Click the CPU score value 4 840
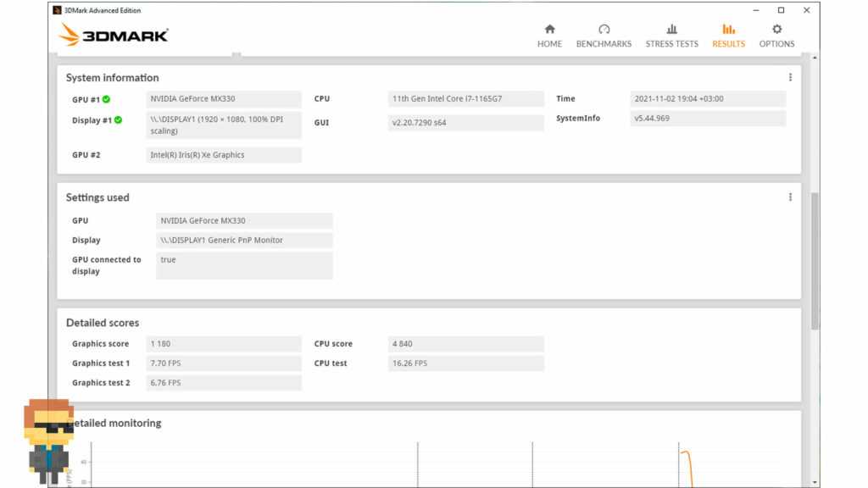This screenshot has width=868, height=488. point(465,344)
